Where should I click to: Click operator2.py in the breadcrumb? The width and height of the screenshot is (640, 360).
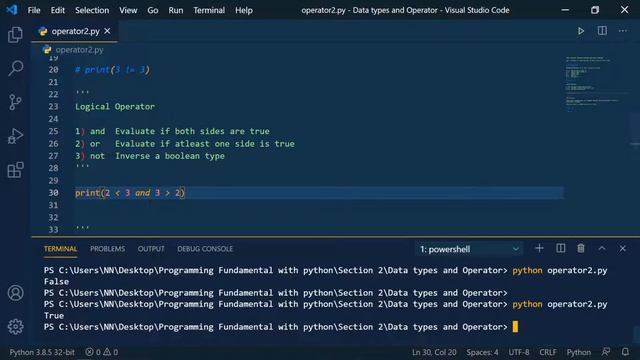pos(80,50)
